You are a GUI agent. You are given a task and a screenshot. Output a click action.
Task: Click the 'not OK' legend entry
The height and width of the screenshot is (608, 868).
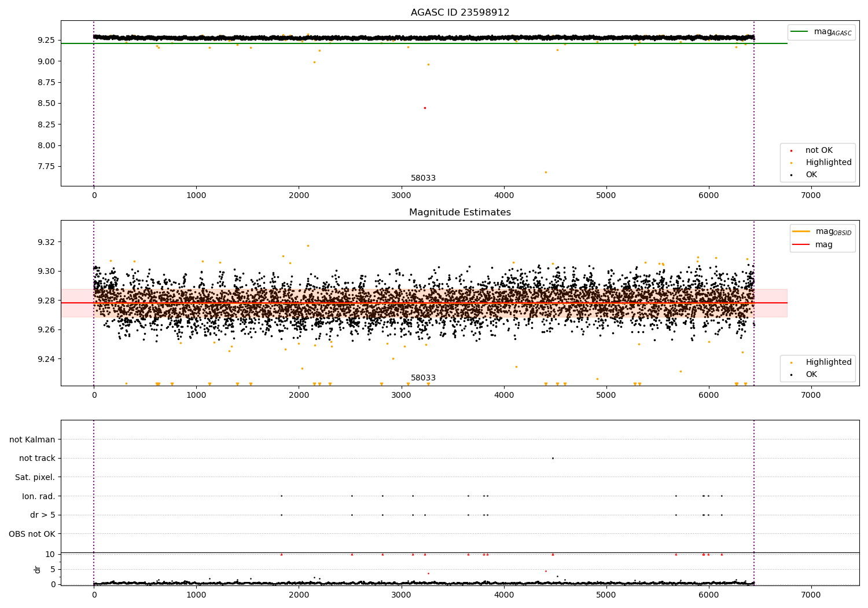[819, 151]
